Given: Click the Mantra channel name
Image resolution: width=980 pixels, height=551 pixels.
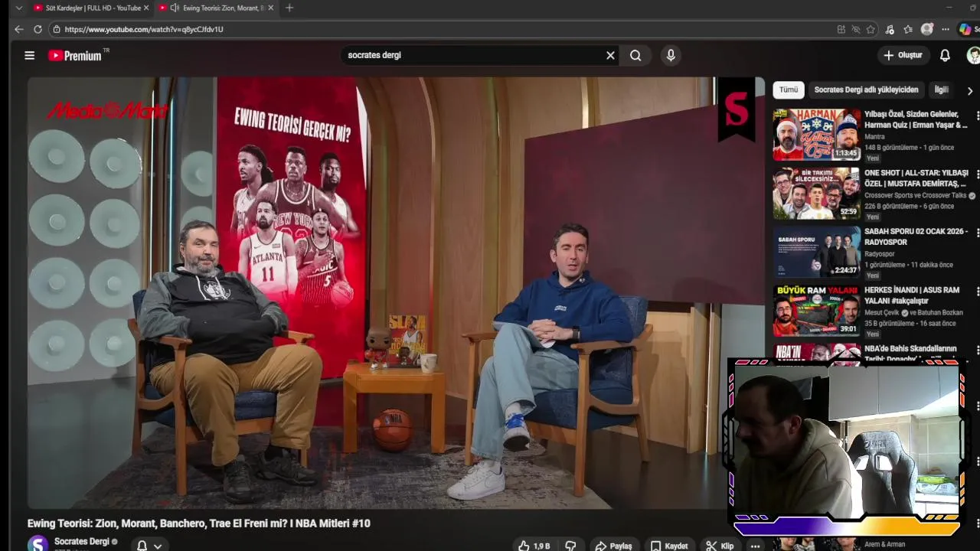Looking at the screenshot, I should [874, 137].
